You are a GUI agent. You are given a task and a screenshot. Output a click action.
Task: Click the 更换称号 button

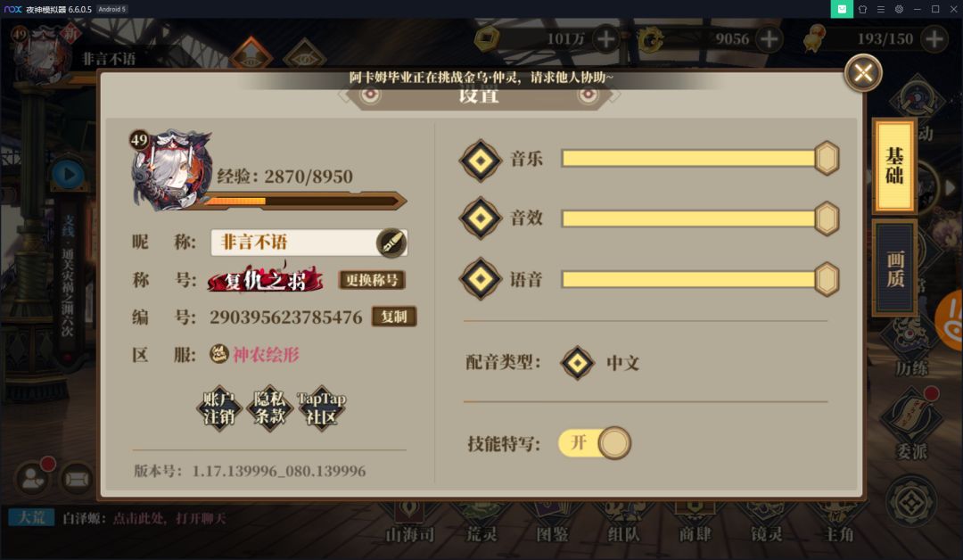(372, 280)
